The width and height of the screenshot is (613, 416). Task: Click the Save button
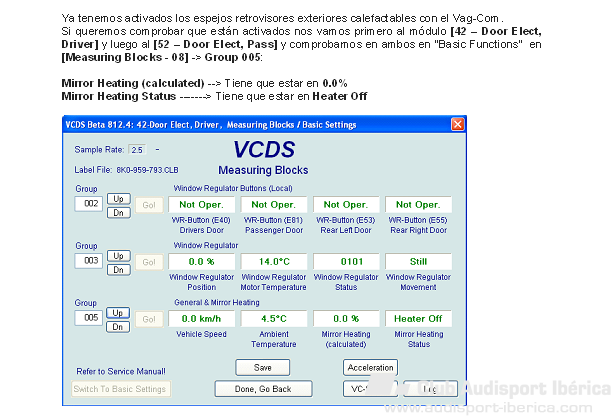263,368
